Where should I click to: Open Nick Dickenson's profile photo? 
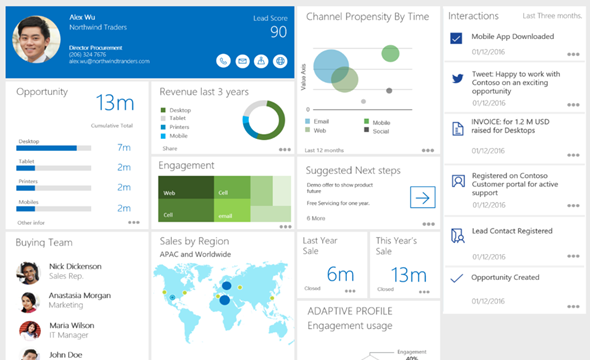[28, 273]
